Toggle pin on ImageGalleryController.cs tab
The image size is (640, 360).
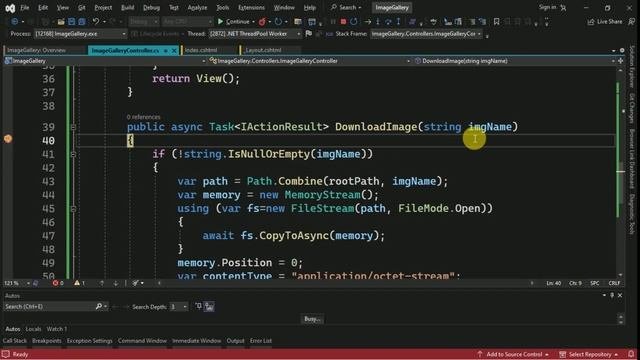coord(166,50)
